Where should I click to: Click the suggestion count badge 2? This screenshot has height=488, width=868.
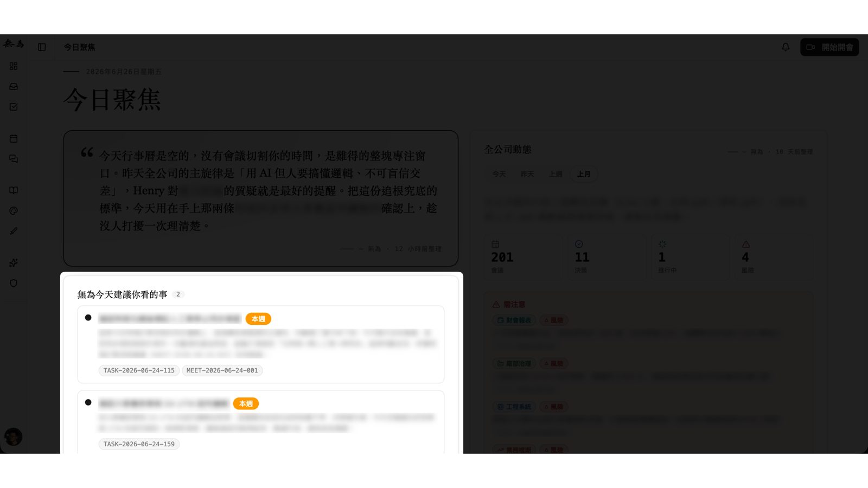pyautogui.click(x=178, y=294)
